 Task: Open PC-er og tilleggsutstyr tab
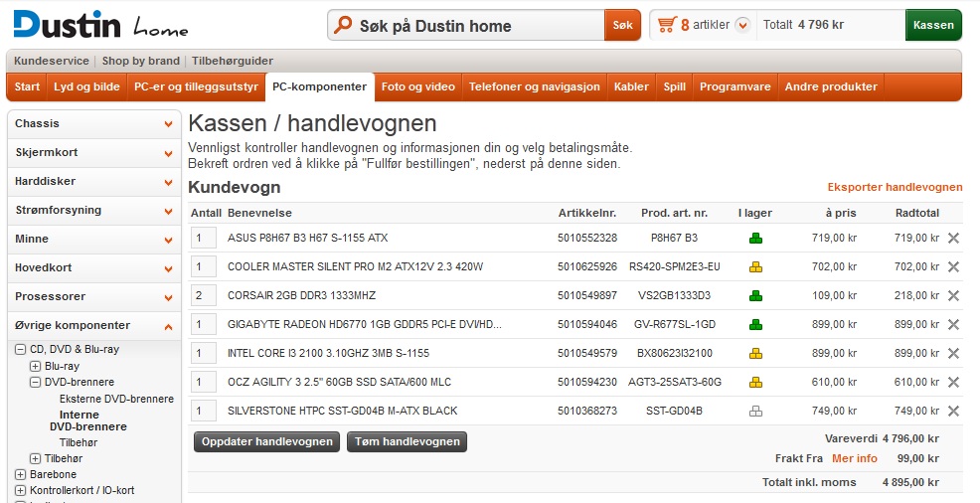(196, 86)
